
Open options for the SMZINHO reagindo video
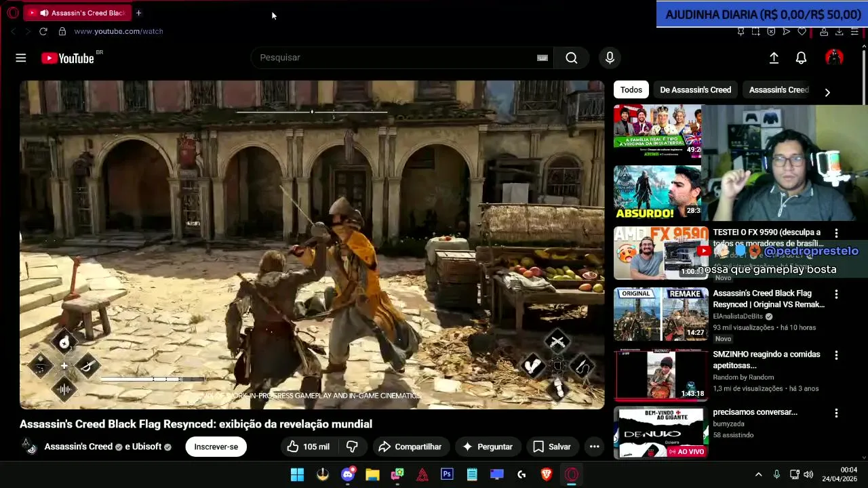tap(836, 355)
